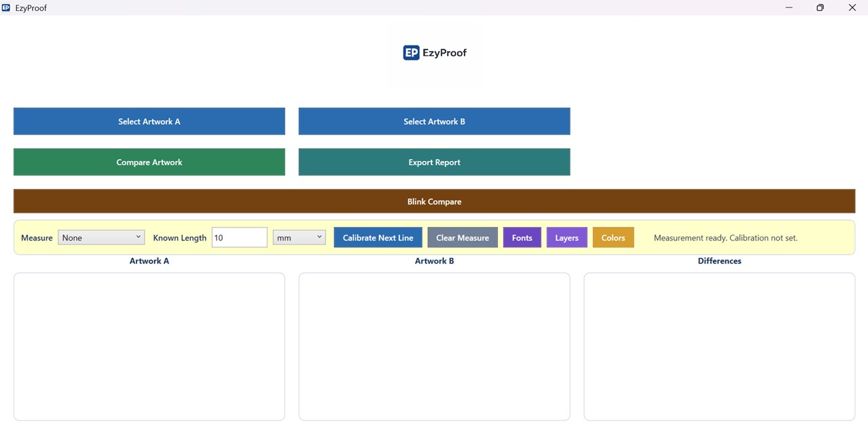Viewport: 868px width, 428px height.
Task: Click inside the Artwork B preview panel
Action: coord(434,346)
